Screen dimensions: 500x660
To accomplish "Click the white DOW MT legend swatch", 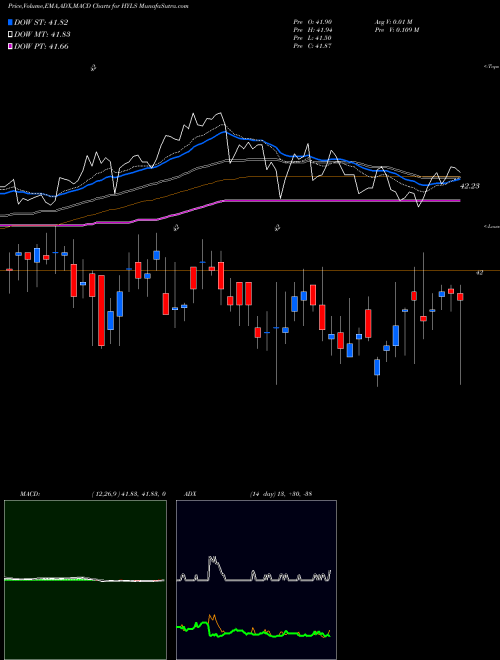I will click(x=10, y=35).
